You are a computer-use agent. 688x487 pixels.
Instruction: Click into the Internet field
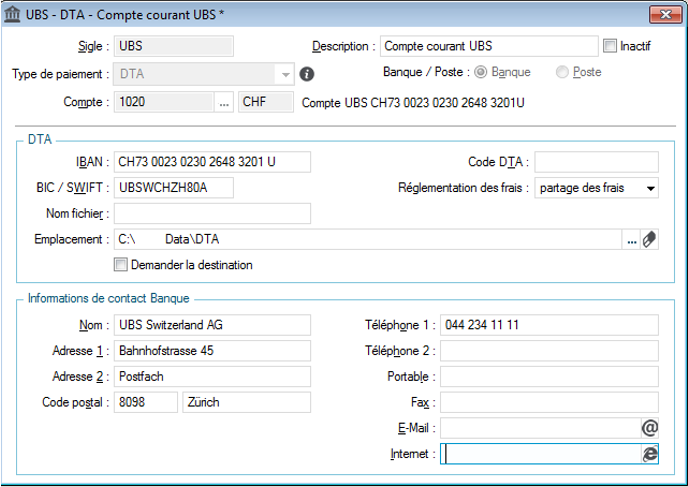point(541,454)
